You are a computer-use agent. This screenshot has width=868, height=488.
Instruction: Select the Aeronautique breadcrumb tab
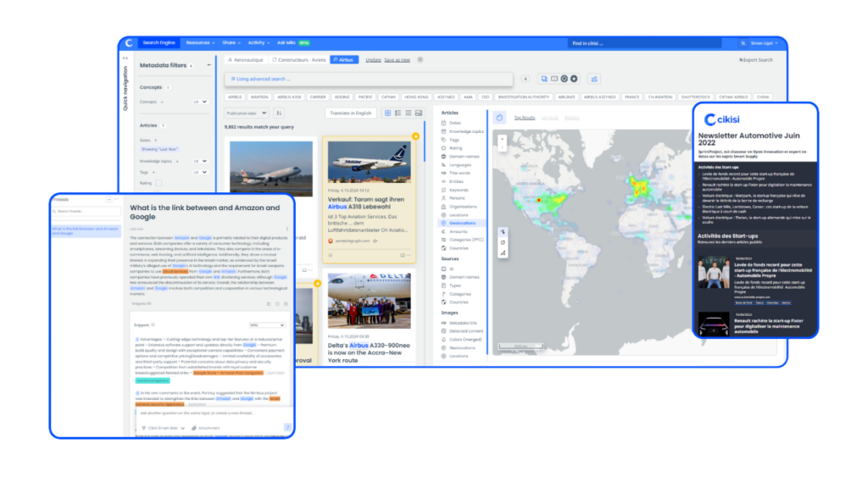coord(246,60)
